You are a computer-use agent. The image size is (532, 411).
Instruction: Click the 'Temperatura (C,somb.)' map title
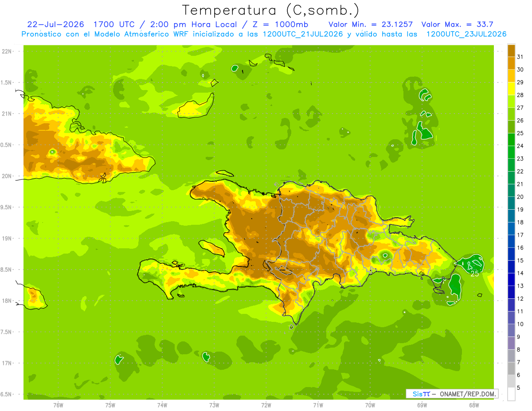pos(271,11)
